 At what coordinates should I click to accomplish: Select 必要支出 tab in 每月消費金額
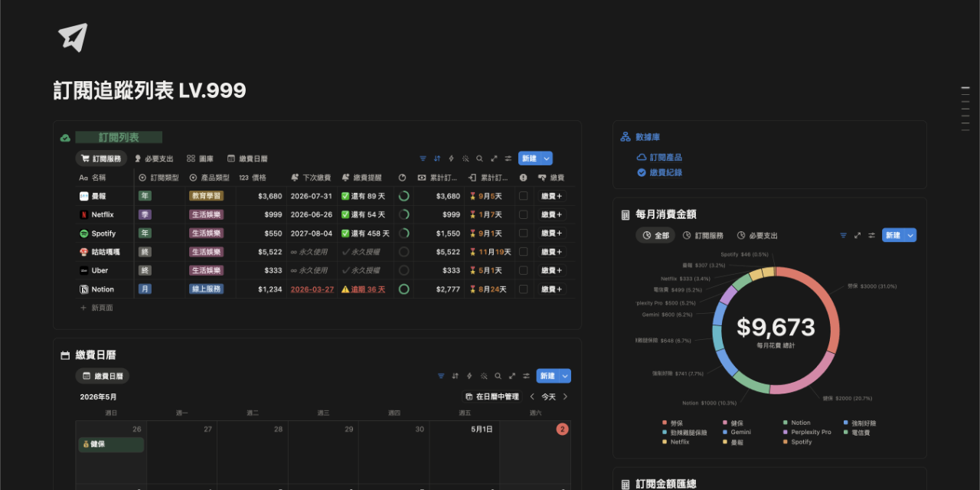point(756,235)
